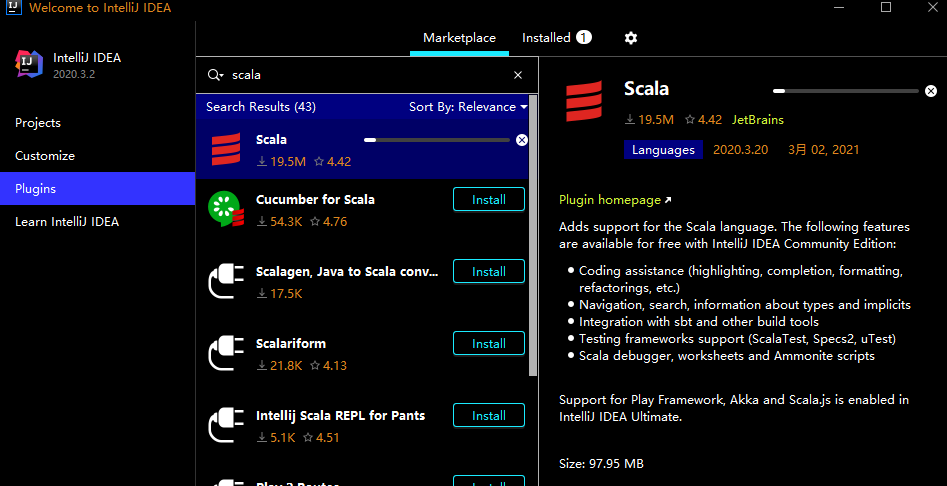Install the Scalariform plugin
The width and height of the screenshot is (947, 486).
[489, 344]
